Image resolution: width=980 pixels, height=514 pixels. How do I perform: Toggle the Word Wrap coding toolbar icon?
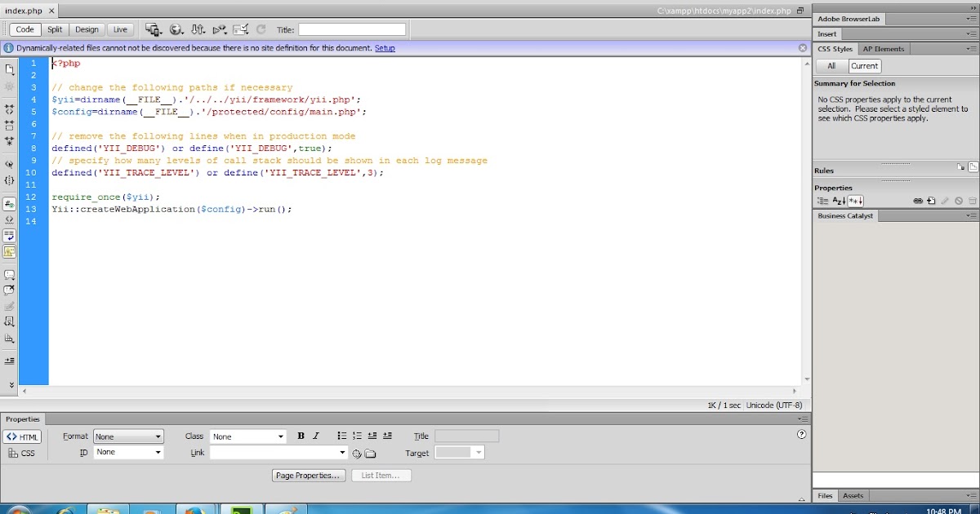tap(10, 235)
